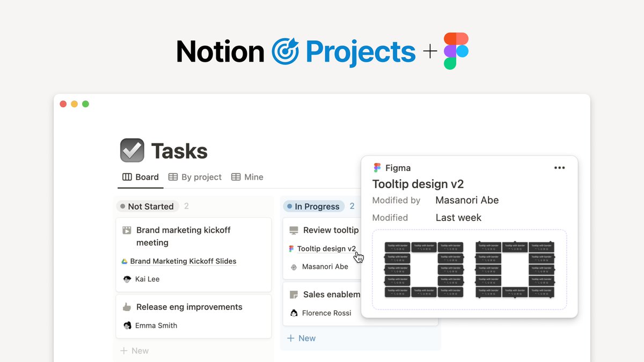Add new task under In Progress
The image size is (644, 362).
(301, 338)
